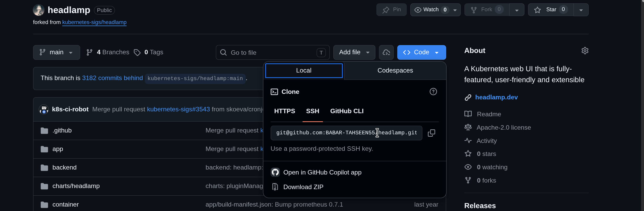
Task: Expand the Add file dropdown
Action: click(x=354, y=52)
